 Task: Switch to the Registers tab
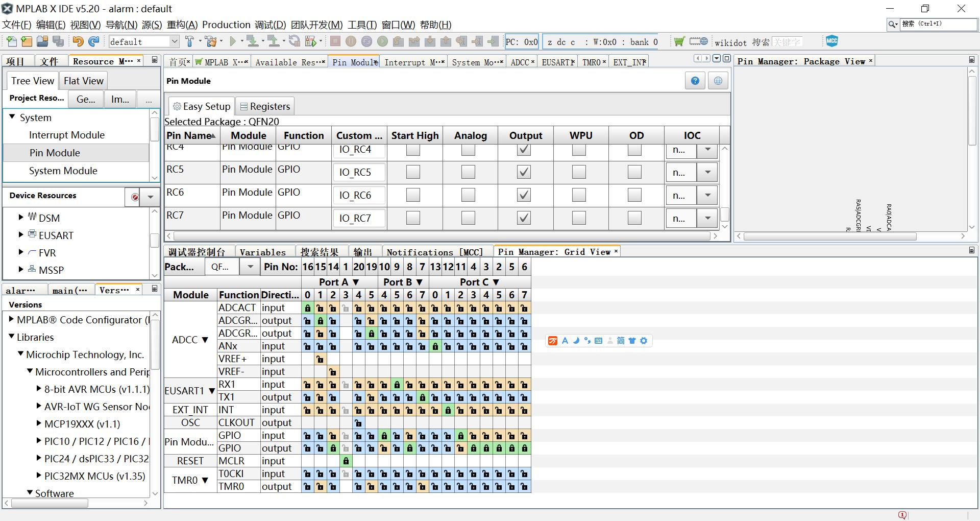tap(265, 106)
